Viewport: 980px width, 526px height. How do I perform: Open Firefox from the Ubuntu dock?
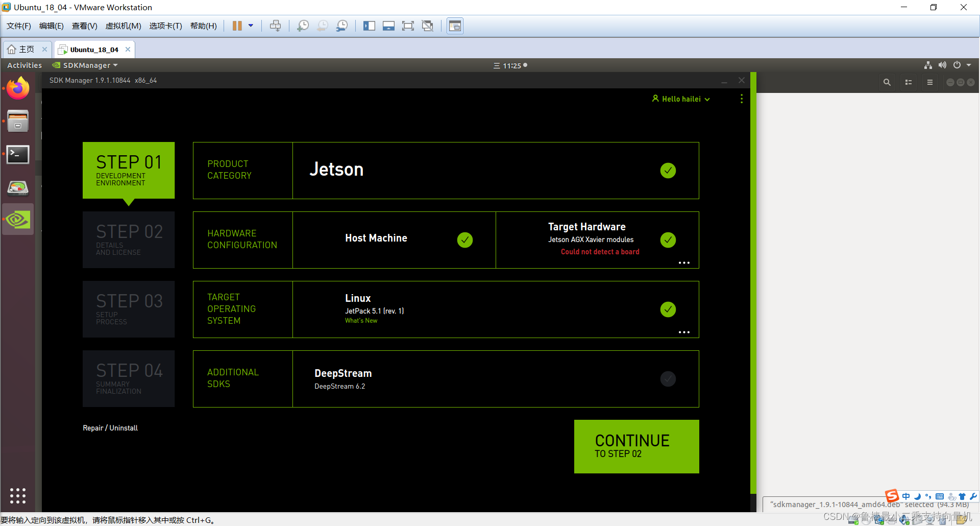tap(18, 88)
